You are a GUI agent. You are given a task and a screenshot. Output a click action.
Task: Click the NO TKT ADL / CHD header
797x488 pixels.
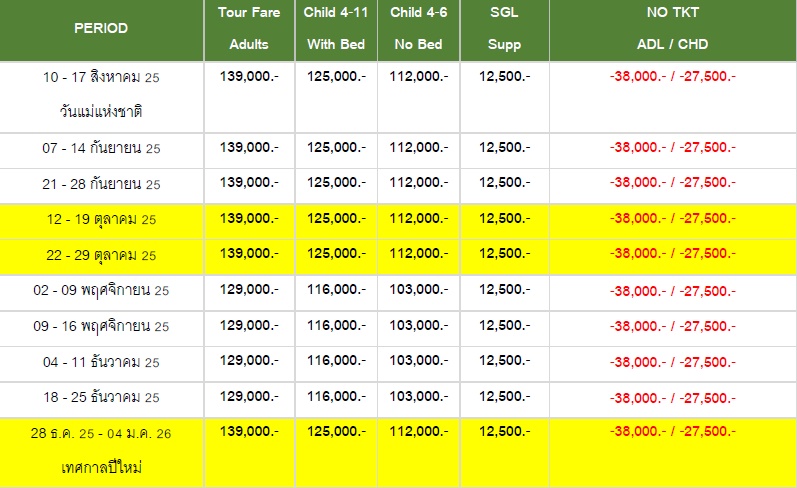point(672,28)
